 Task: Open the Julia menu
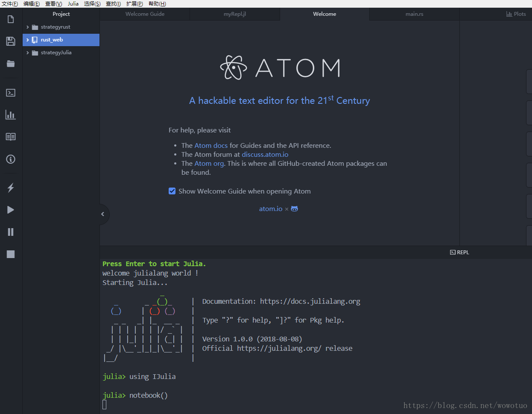pyautogui.click(x=73, y=4)
